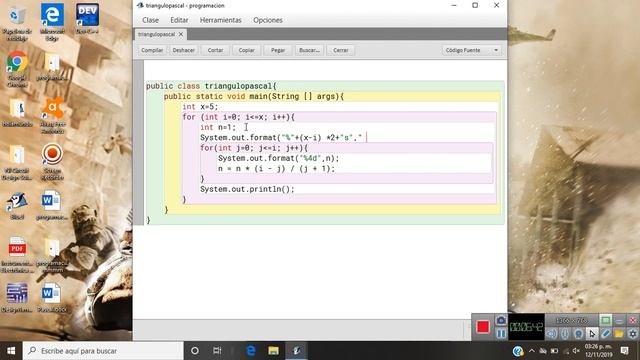The image size is (640, 360).
Task: Take a screenshot with the recorder camera icon
Action: [x=501, y=320]
